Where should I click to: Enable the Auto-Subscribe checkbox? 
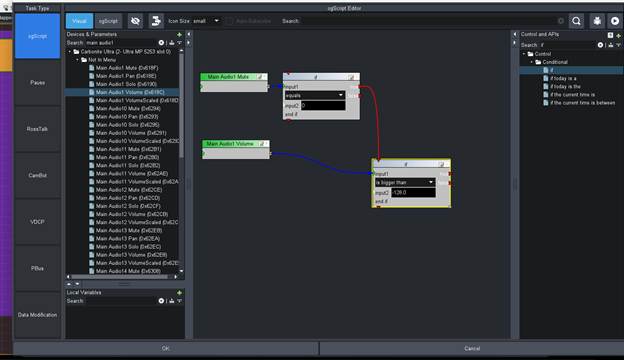pyautogui.click(x=230, y=21)
